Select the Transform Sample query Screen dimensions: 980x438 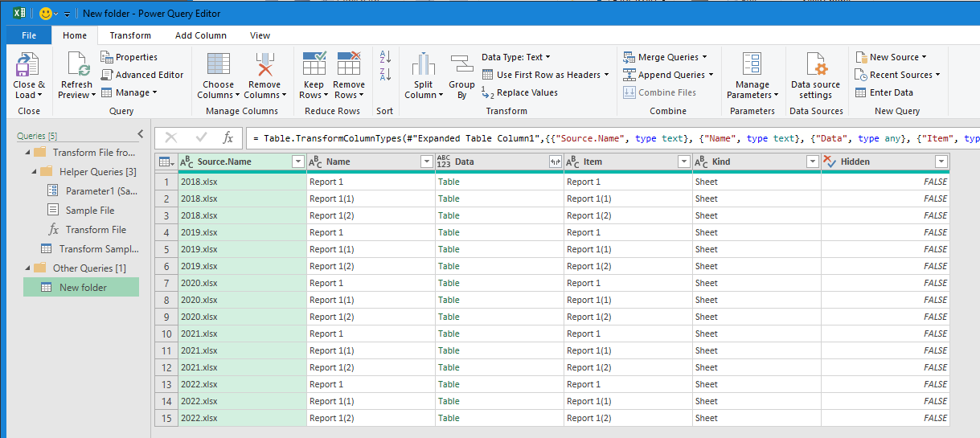coord(88,249)
